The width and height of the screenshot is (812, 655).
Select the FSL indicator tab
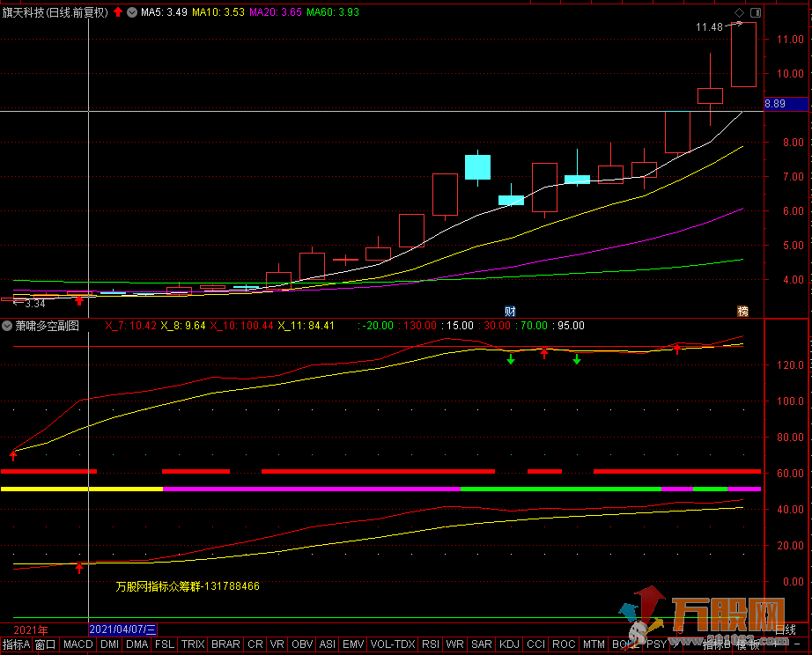[165, 644]
